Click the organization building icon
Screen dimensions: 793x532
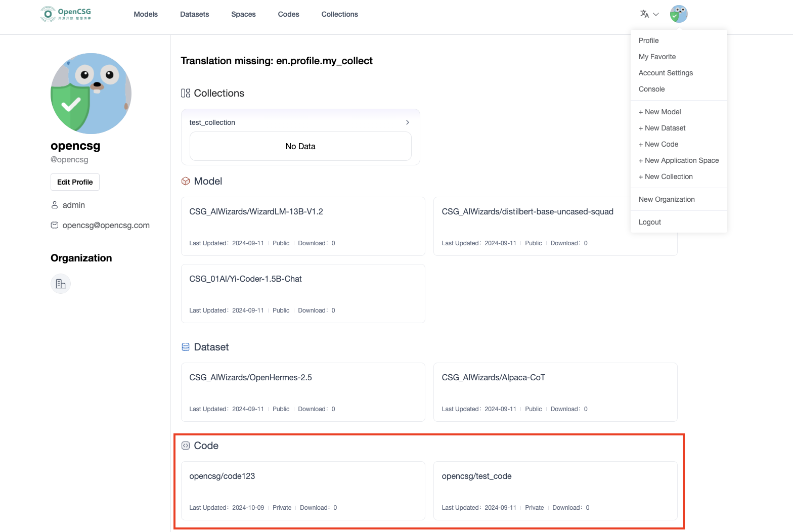point(61,284)
